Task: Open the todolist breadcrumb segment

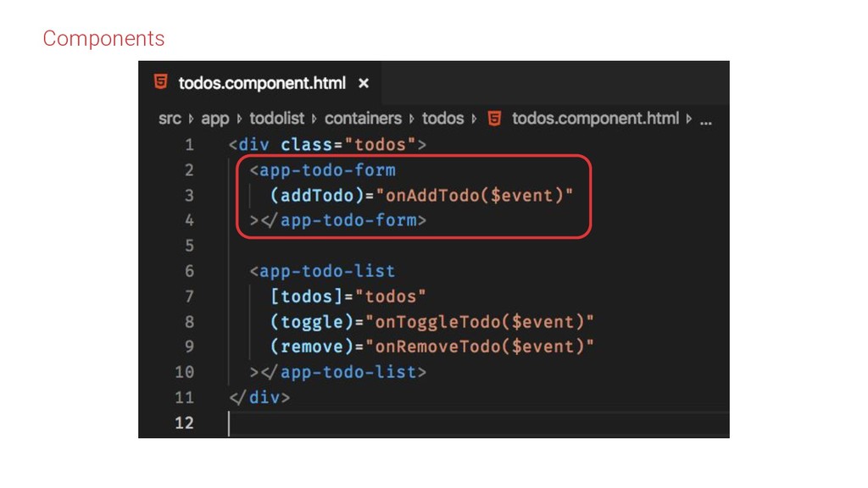Action: [x=277, y=119]
